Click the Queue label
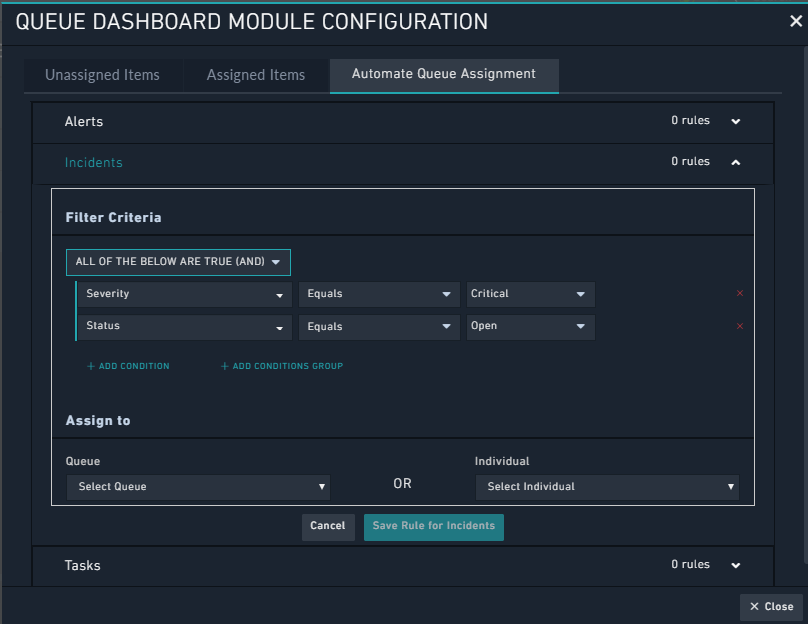Screen dimensions: 808x624 pos(83,461)
